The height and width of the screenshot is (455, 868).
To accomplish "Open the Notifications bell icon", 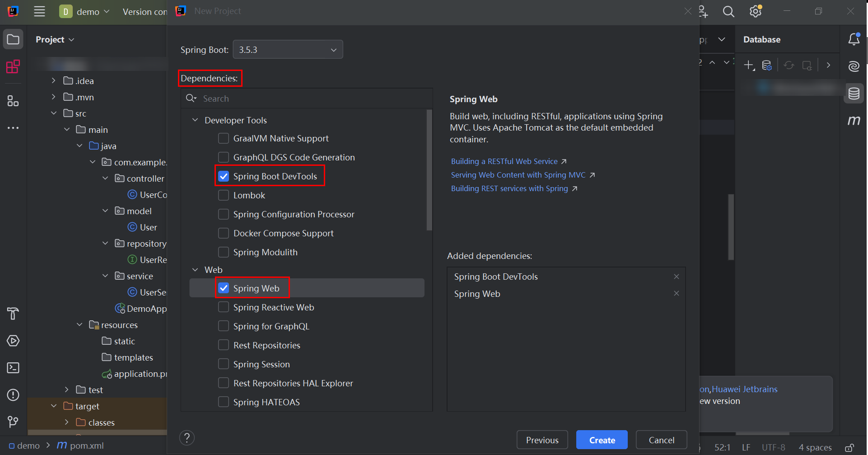I will click(854, 39).
